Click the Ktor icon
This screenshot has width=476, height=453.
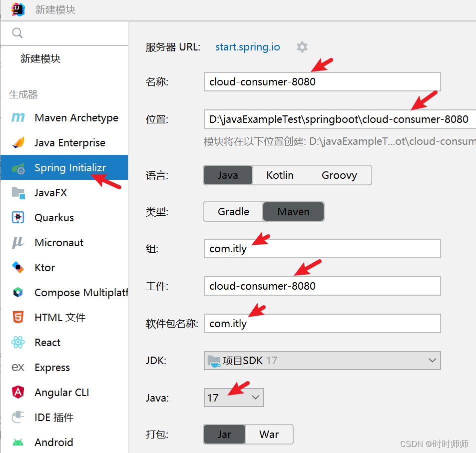(18, 268)
